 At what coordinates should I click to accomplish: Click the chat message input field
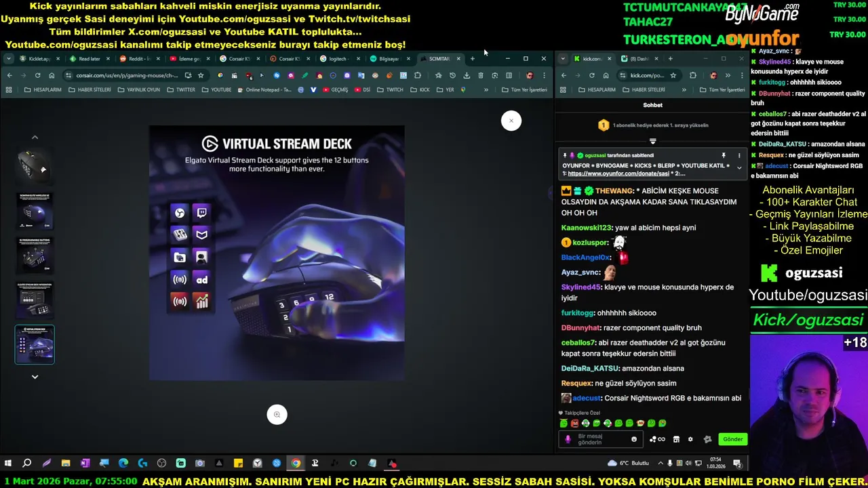pyautogui.click(x=600, y=439)
